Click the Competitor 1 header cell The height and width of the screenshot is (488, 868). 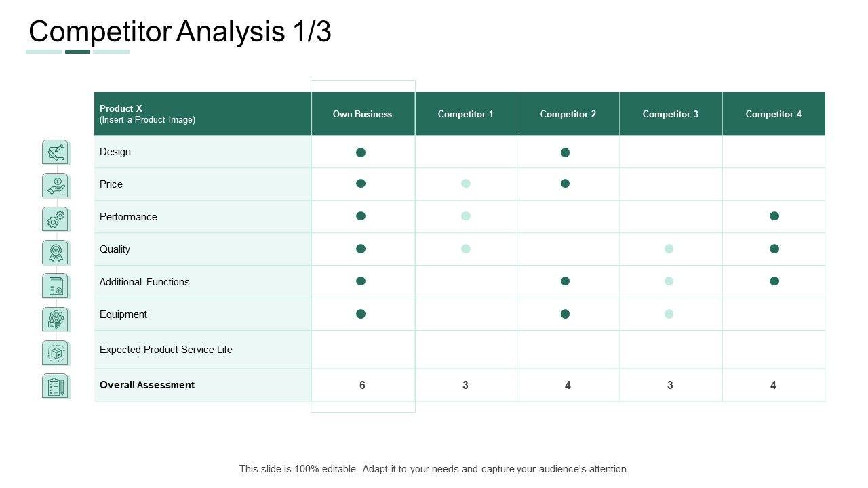pyautogui.click(x=465, y=114)
